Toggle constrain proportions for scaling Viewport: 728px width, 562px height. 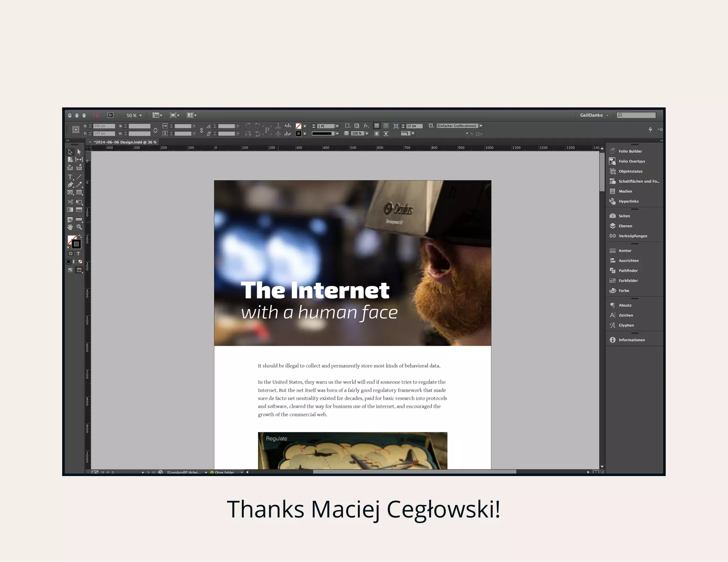click(202, 130)
